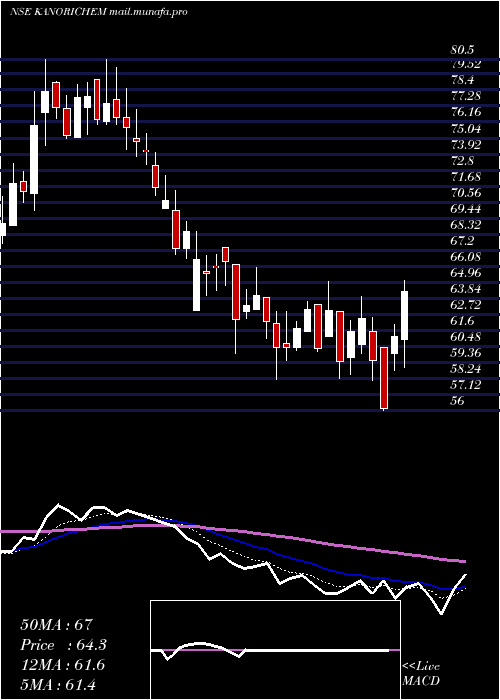Click the 58.24 price axis label
This screenshot has height=700, width=500.
(x=466, y=370)
